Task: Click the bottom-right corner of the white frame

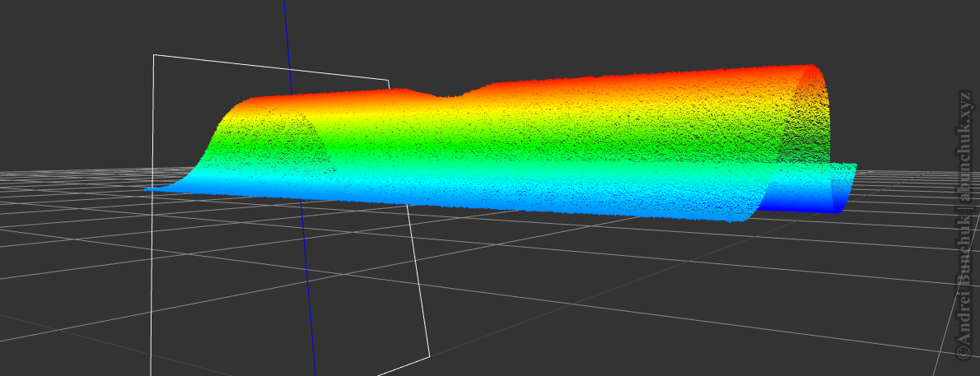Action: 429,356
